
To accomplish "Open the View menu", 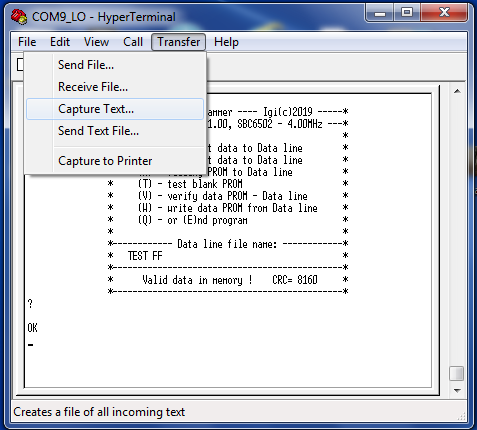I will [96, 42].
